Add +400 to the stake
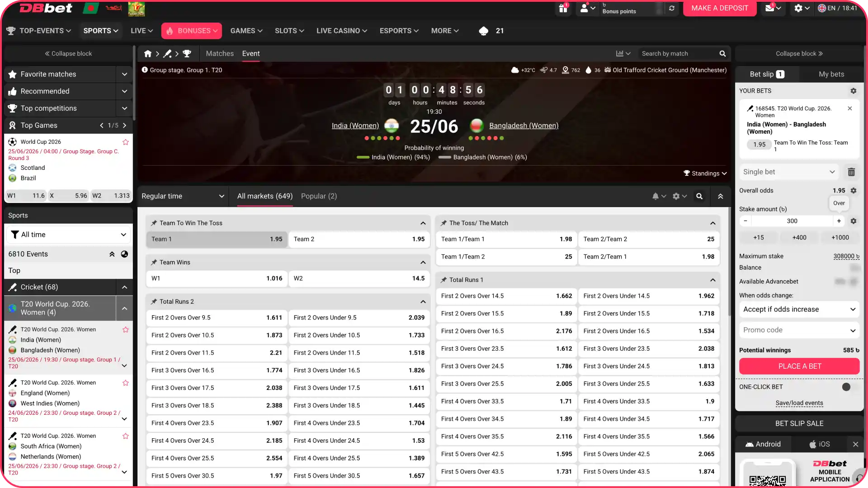The image size is (868, 488). (x=799, y=238)
